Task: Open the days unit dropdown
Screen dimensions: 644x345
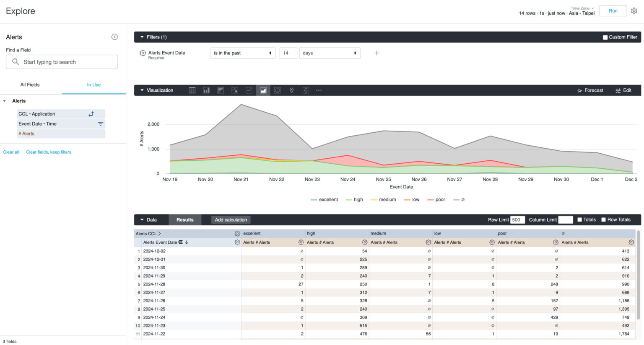Action: point(330,53)
